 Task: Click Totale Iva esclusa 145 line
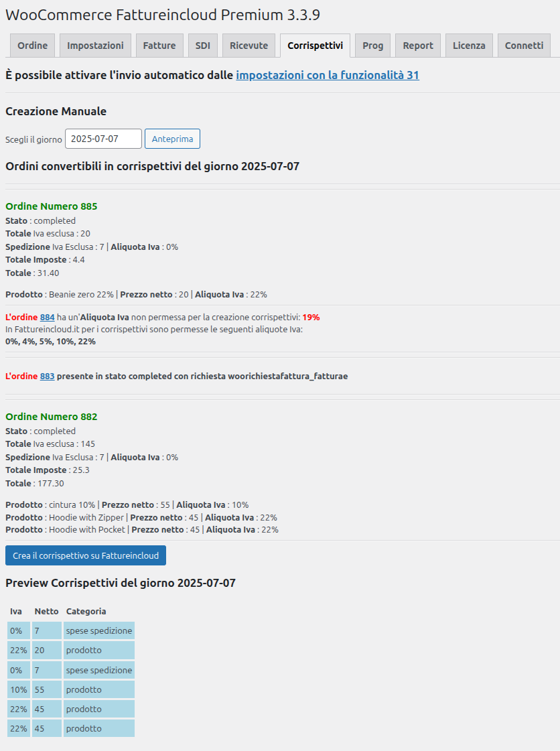pyautogui.click(x=50, y=443)
